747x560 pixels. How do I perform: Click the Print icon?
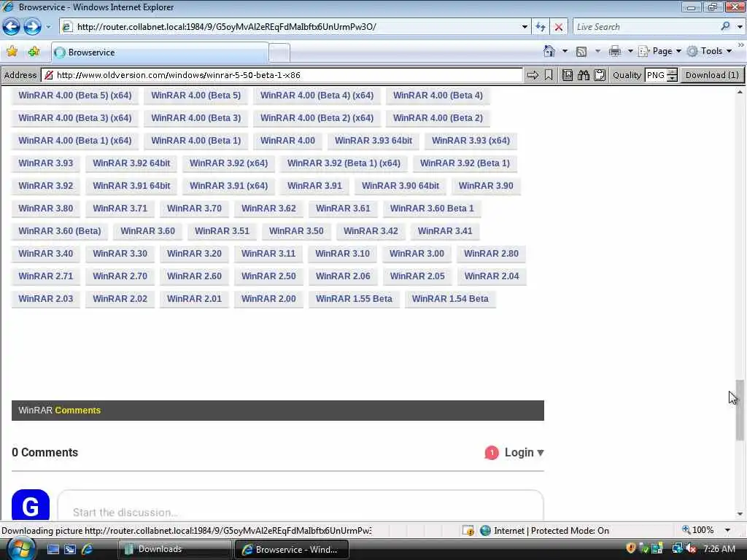coord(614,51)
